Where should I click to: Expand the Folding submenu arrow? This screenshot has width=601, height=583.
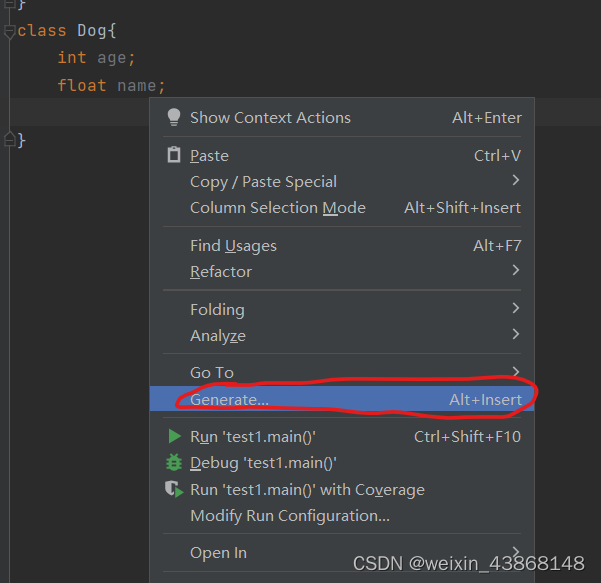(x=516, y=308)
